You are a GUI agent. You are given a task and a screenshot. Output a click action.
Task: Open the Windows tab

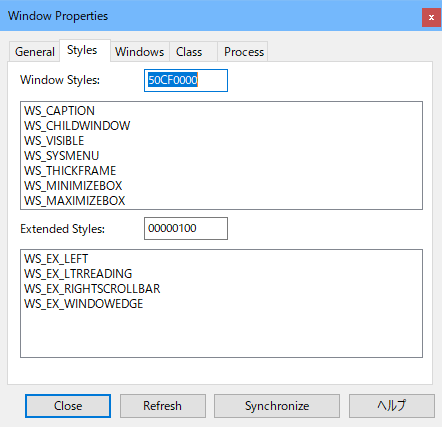click(140, 52)
